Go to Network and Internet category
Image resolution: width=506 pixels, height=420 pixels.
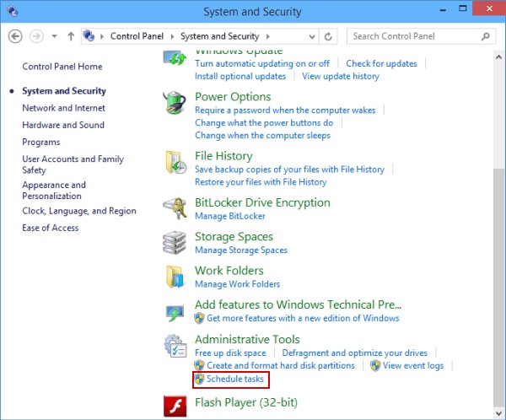click(x=63, y=108)
